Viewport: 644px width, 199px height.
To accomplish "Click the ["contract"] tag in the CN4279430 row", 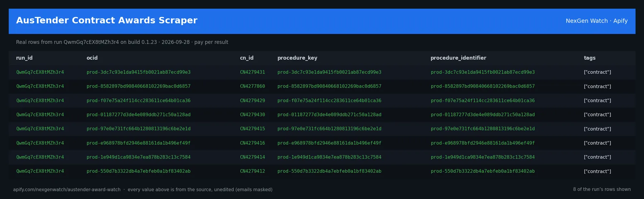I will (x=597, y=115).
